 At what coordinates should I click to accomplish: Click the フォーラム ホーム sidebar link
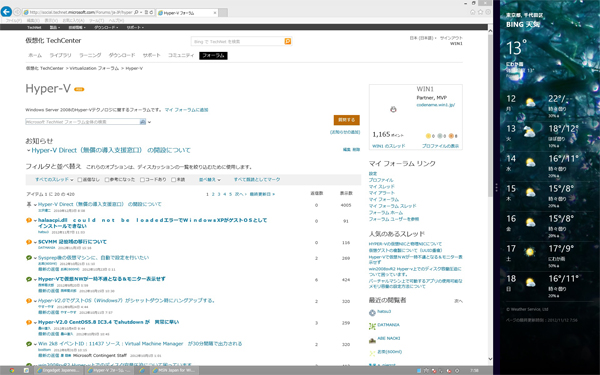click(x=385, y=212)
